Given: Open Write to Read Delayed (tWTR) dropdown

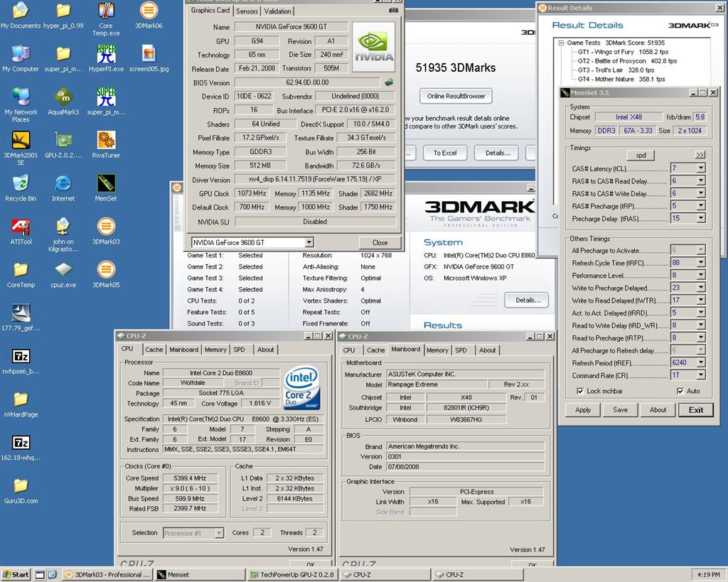Looking at the screenshot, I should click(x=701, y=301).
